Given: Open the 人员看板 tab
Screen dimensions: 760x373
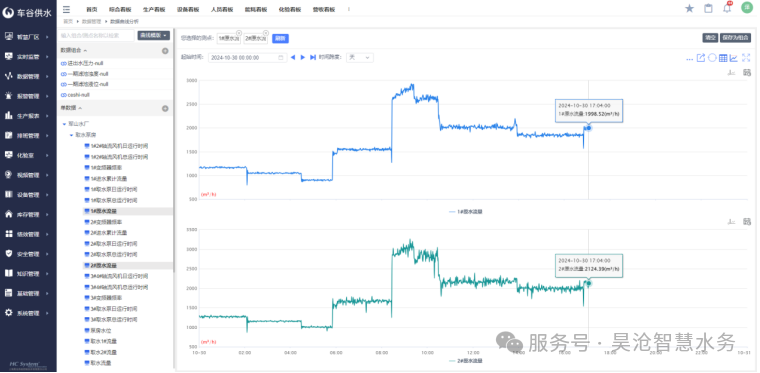Looking at the screenshot, I should (222, 9).
